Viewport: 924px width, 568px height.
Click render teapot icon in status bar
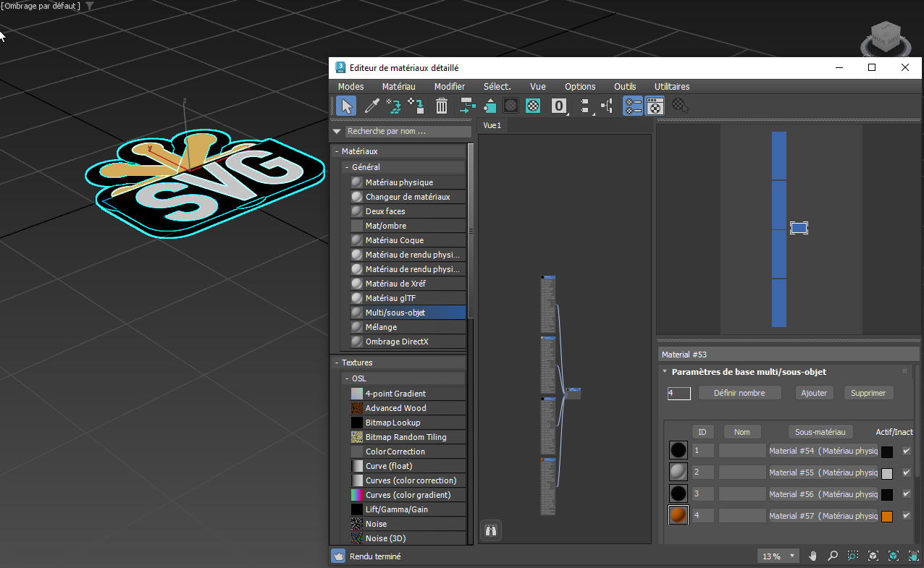pos(338,556)
